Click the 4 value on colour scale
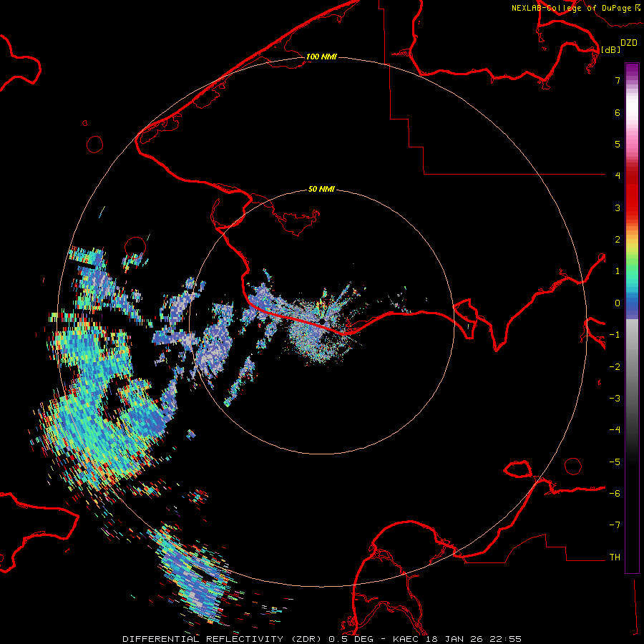 618,176
